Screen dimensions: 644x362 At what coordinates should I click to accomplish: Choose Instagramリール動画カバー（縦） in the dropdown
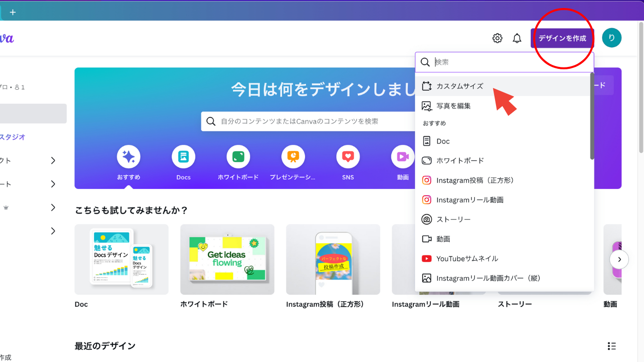click(503, 278)
